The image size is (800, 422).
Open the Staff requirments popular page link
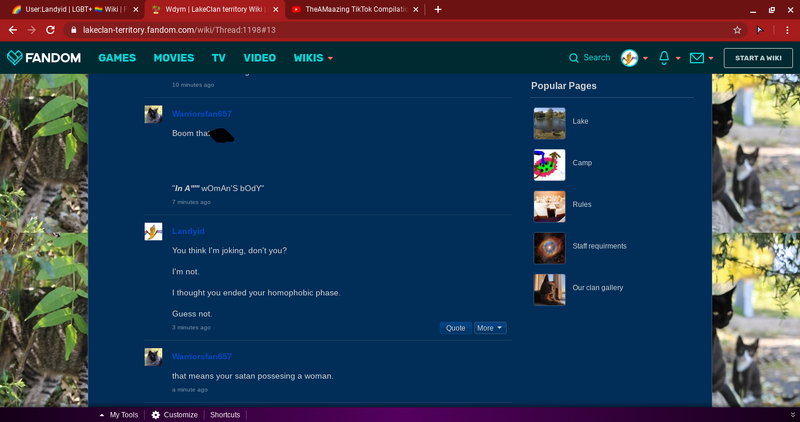(x=599, y=246)
